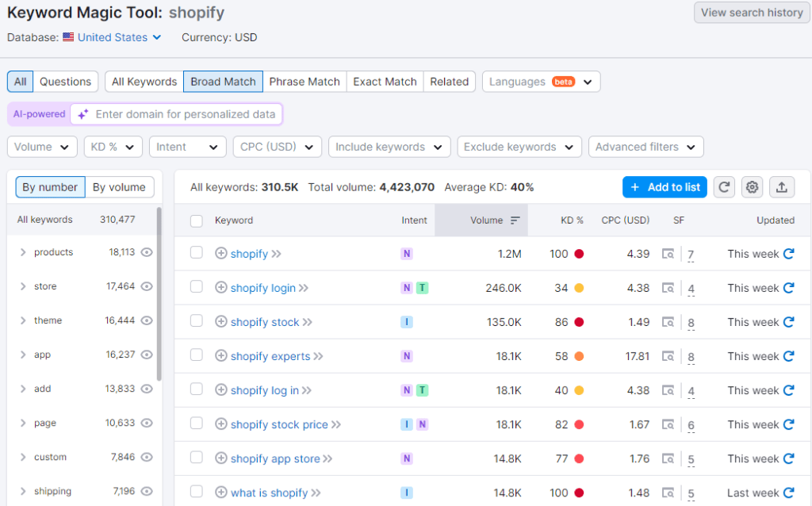Click the plus icon beside shopify experts
This screenshot has height=506, width=812.
point(221,356)
